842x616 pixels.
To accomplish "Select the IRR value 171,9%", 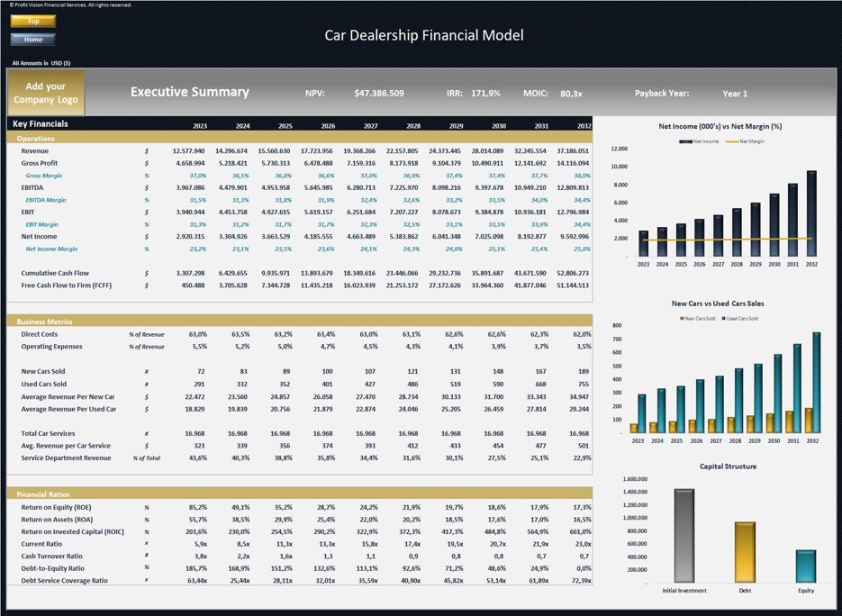I will pyautogui.click(x=485, y=93).
